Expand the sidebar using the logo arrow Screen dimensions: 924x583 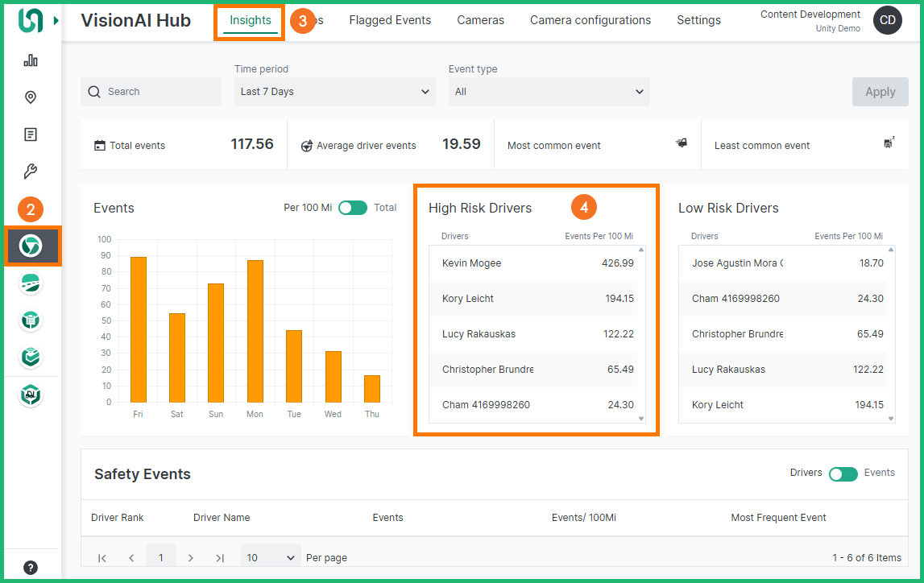point(56,20)
